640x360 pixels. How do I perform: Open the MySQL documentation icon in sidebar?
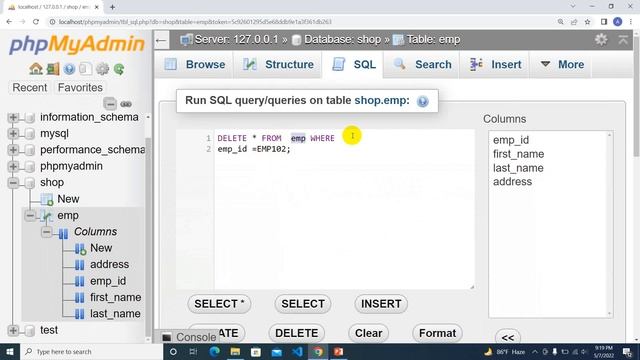[x=85, y=69]
